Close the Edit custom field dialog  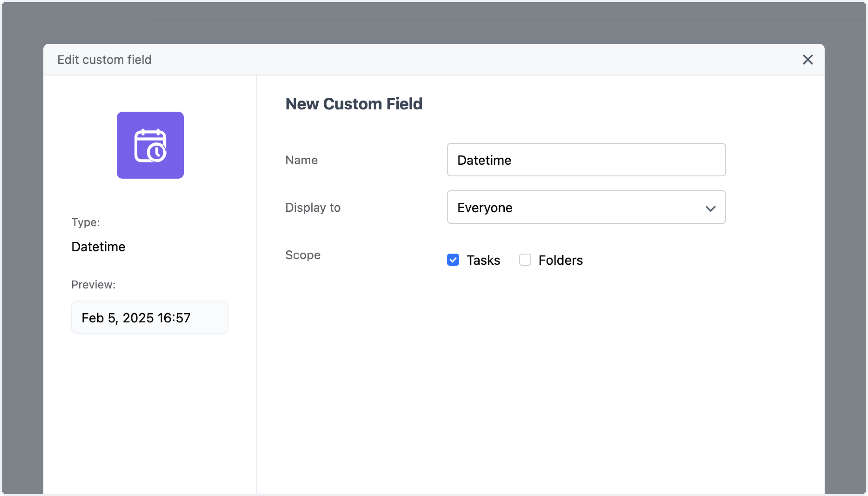coord(807,60)
